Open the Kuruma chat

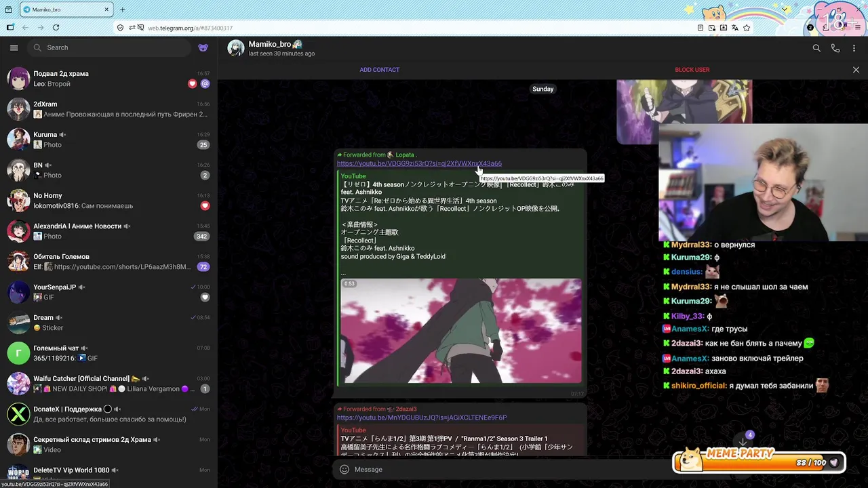click(108, 140)
